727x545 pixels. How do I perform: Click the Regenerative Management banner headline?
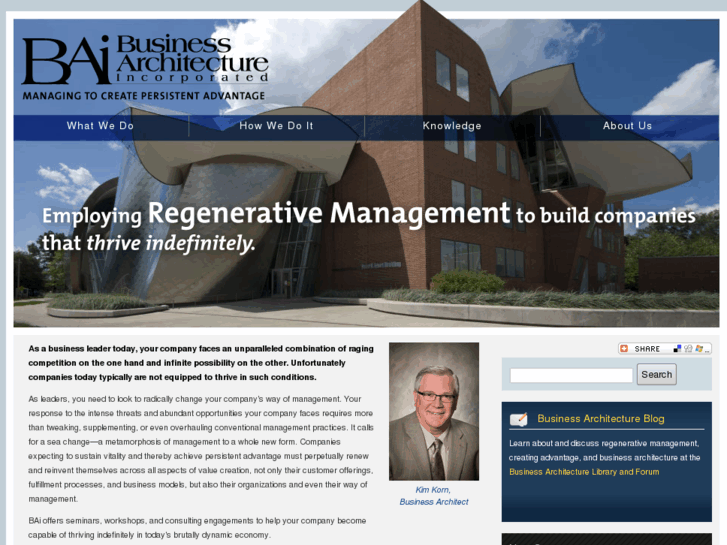point(329,213)
